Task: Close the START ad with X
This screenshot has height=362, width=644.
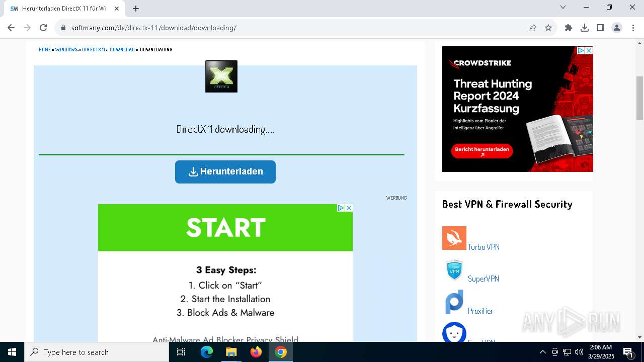Action: [x=349, y=208]
